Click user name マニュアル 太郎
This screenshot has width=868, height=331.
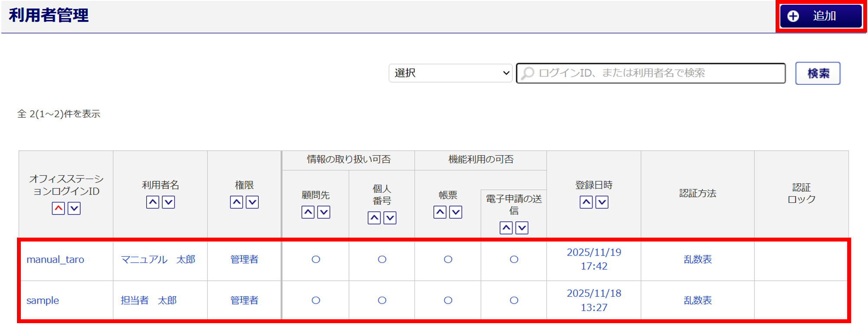pos(158,259)
